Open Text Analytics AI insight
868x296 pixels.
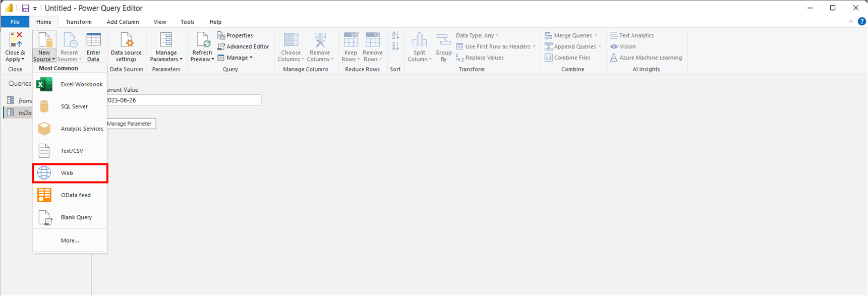[x=631, y=35]
